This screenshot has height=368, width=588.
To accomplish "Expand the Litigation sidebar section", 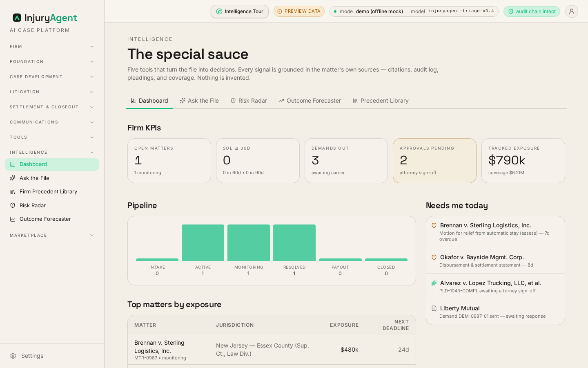I will [52, 92].
